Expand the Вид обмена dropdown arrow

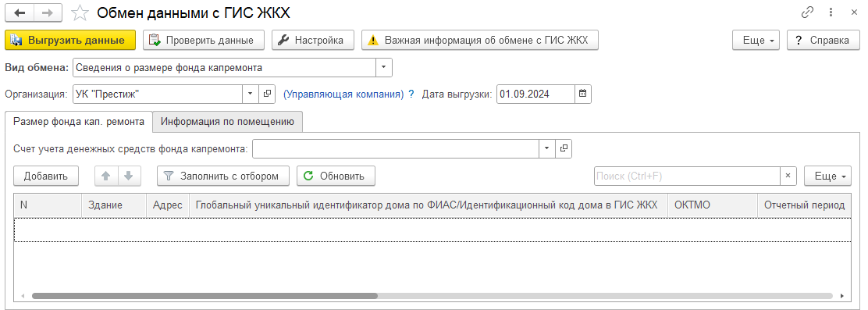pos(384,67)
